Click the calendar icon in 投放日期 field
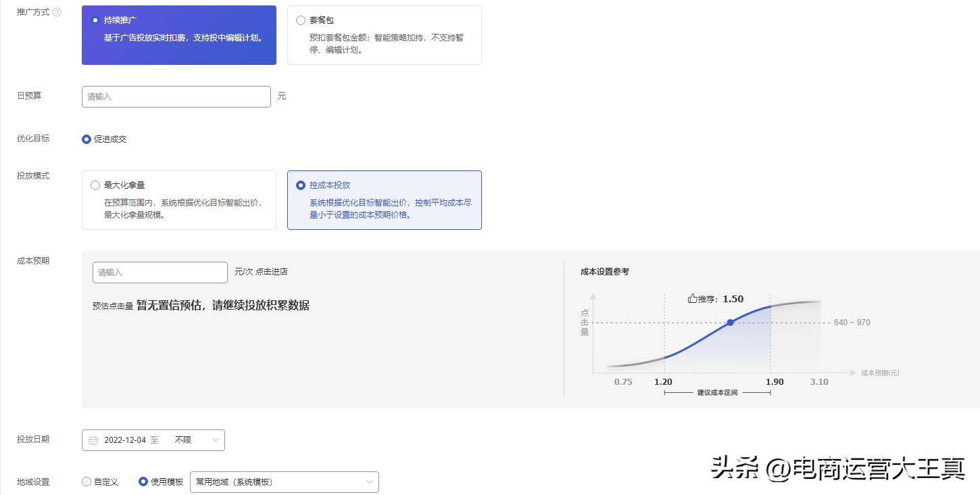 93,440
